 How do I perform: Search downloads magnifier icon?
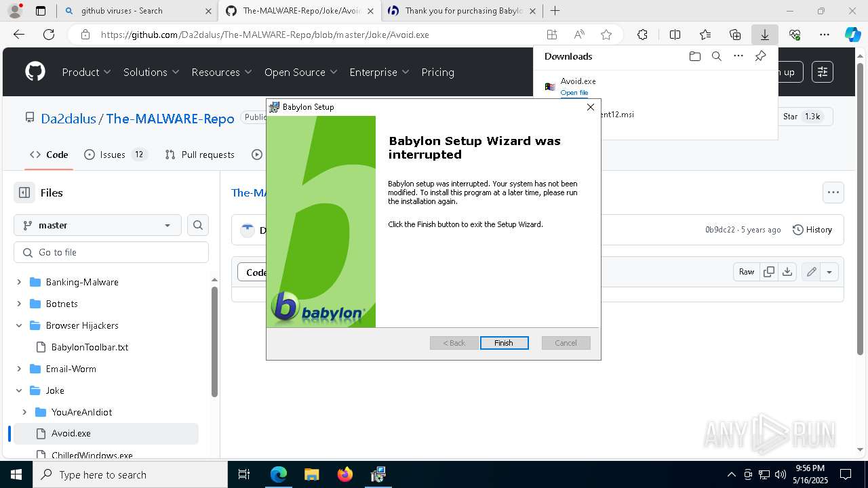tap(717, 56)
